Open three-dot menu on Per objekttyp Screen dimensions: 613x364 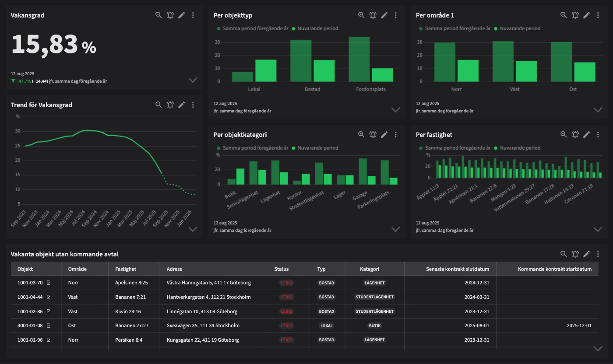[396, 15]
